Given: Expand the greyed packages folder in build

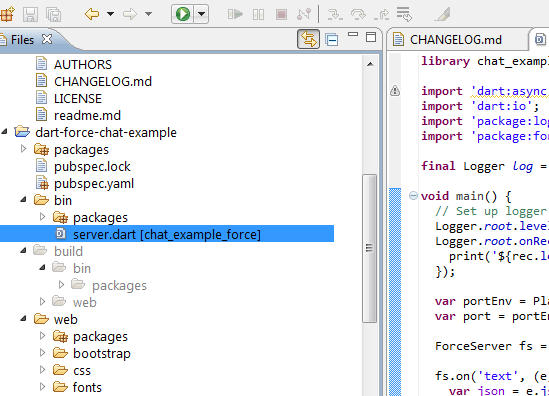Looking at the screenshot, I should click(61, 285).
